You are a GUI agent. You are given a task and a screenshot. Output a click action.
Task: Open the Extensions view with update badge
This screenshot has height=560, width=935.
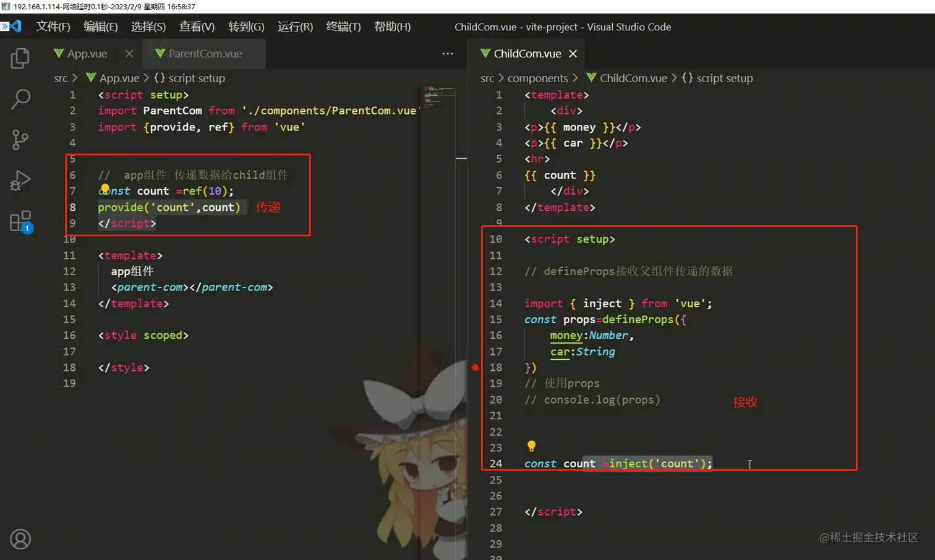pos(21,222)
